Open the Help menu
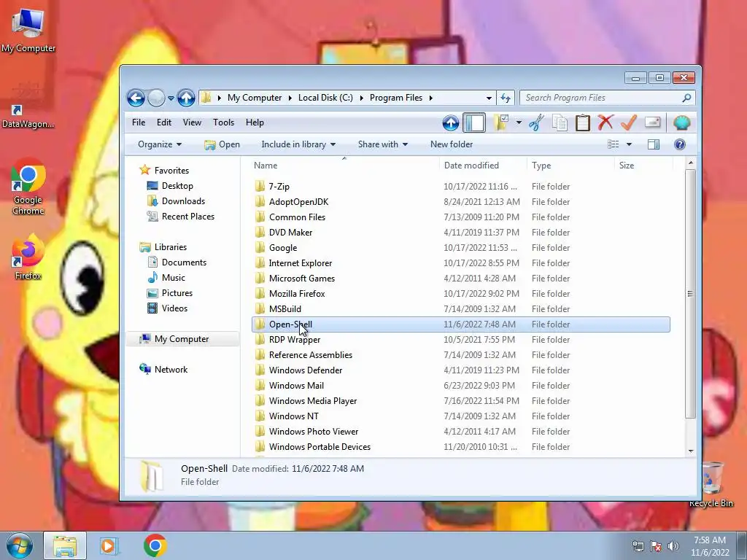This screenshot has width=747, height=560. [x=255, y=122]
